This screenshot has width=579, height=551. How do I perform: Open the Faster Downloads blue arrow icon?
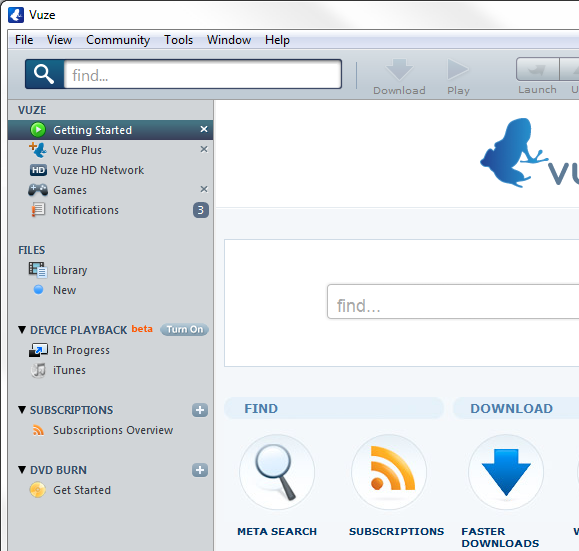pos(506,472)
